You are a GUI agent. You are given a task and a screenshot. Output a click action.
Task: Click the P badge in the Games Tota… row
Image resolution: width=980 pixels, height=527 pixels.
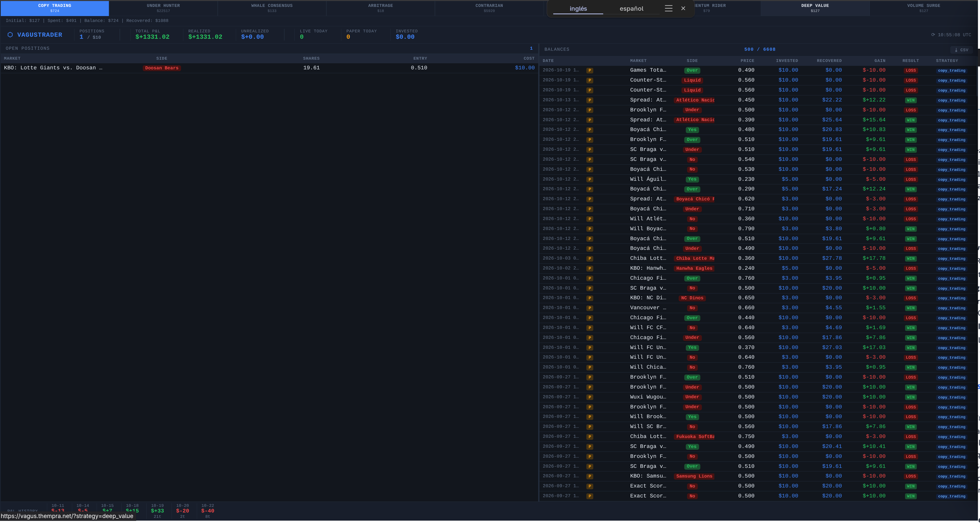(x=590, y=70)
